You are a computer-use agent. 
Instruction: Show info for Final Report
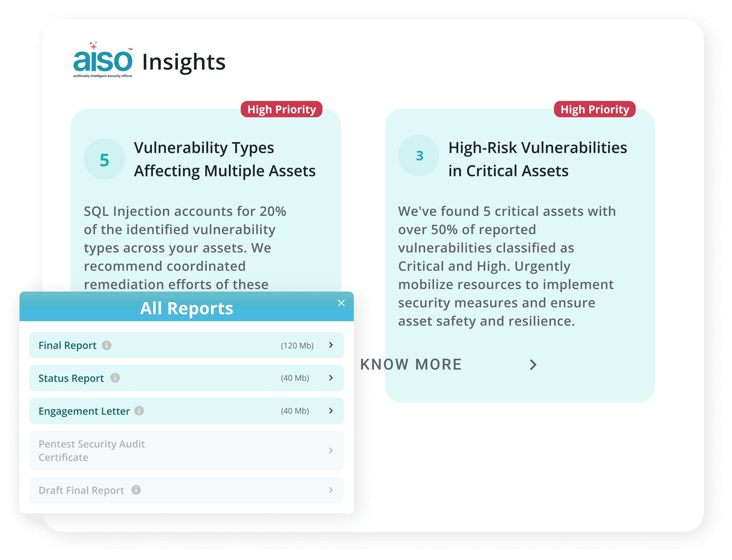click(107, 345)
